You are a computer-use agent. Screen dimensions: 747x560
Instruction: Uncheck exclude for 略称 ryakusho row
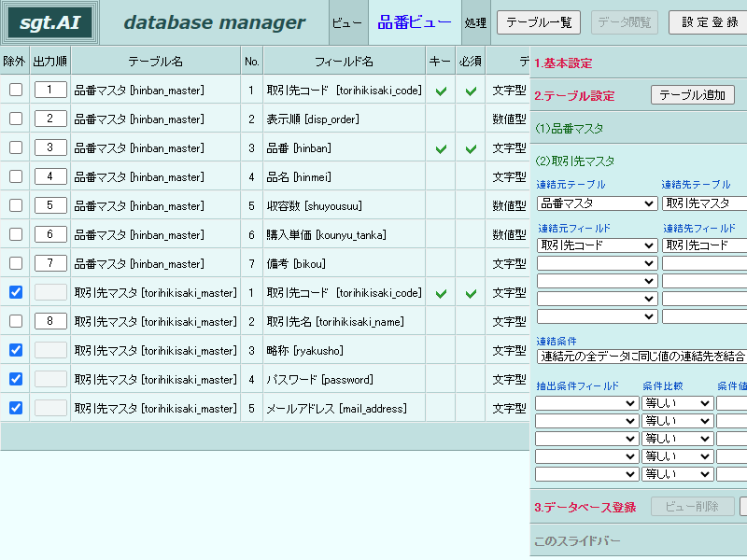coord(16,350)
